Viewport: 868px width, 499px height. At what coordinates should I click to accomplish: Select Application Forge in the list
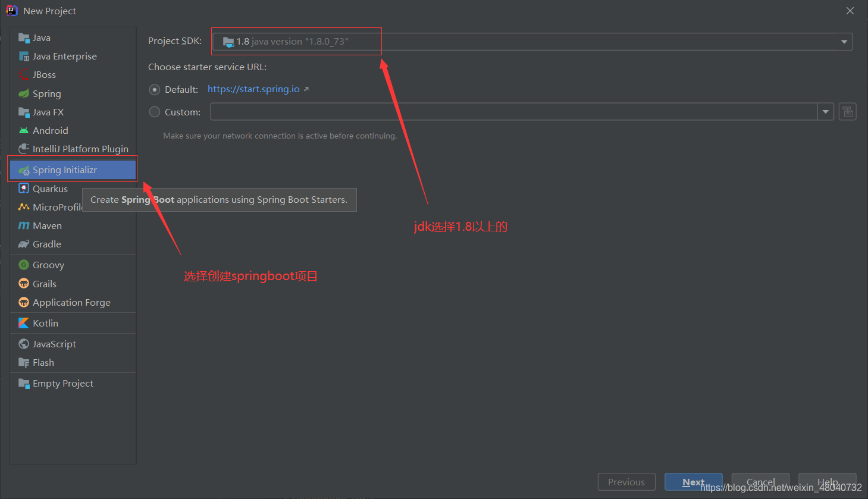tap(73, 302)
